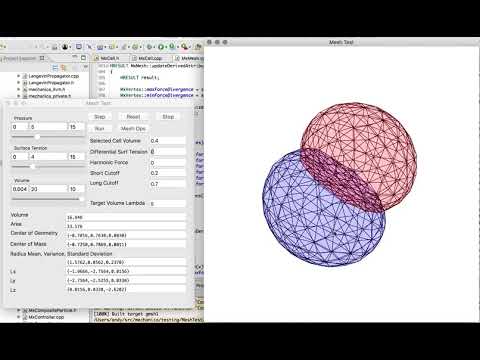Expand LangevinPropagator.cpp in the project tree
480x360 pixels.
(19, 76)
